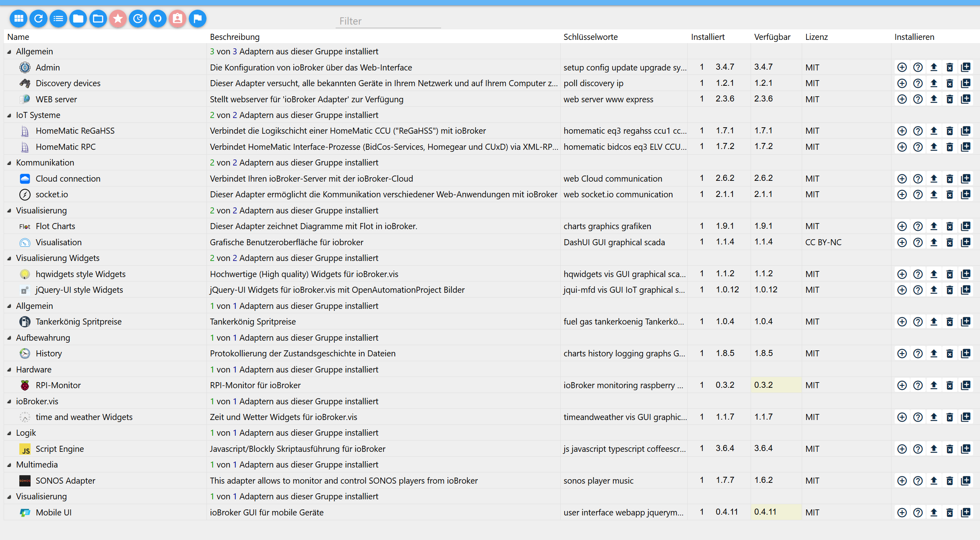Click the Installiert column header

point(708,37)
